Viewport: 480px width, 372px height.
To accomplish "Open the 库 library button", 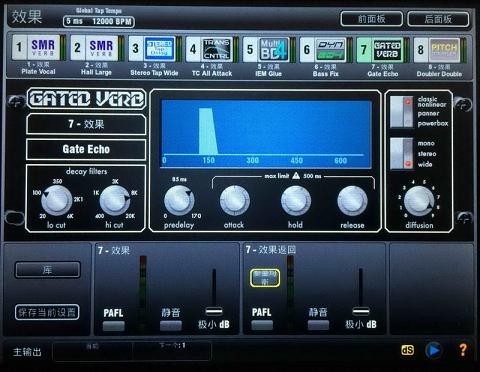I will point(47,270).
